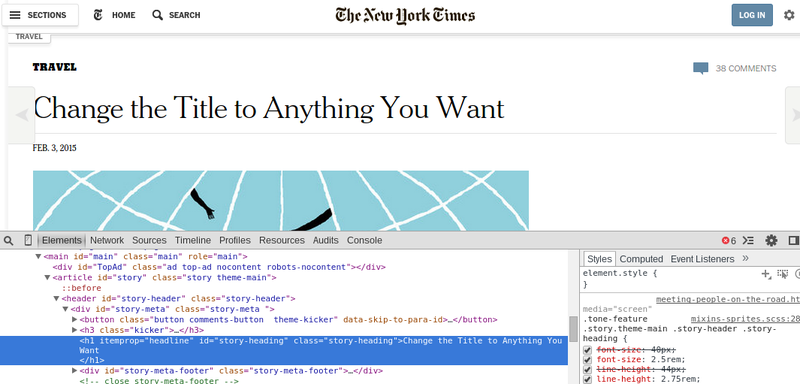Click the element.style rule text
800x384 pixels.
pyautogui.click(x=620, y=274)
